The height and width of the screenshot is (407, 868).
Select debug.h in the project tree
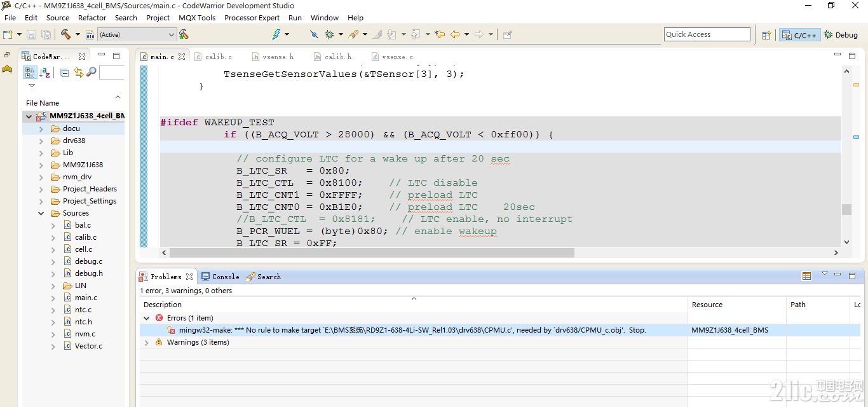click(x=88, y=273)
